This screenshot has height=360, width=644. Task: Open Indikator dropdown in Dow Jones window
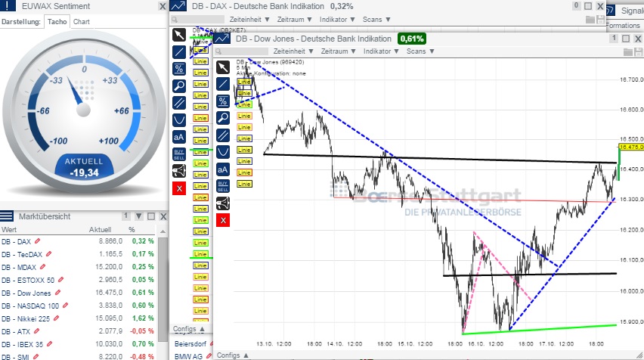(381, 51)
